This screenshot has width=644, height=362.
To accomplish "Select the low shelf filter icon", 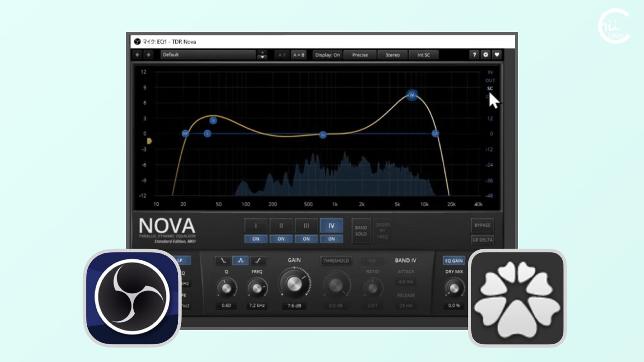I will tap(223, 261).
